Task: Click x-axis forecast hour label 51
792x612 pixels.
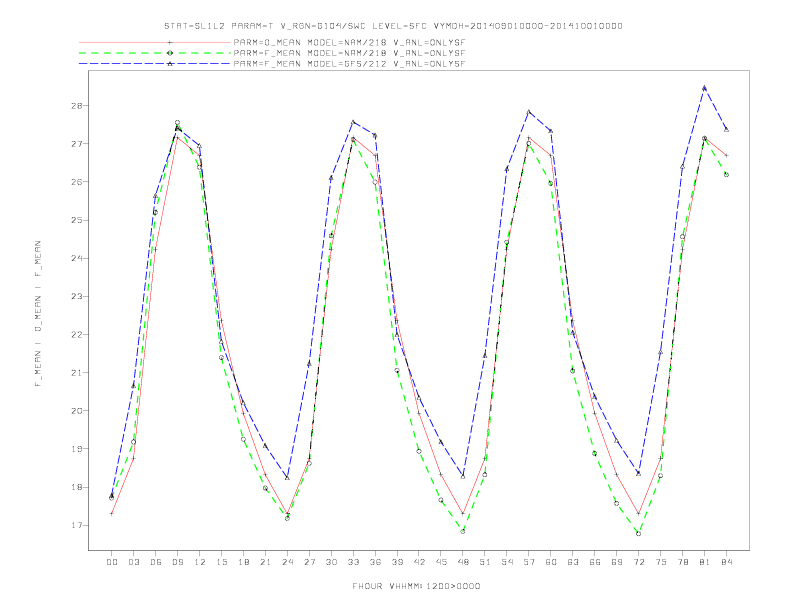Action: [x=485, y=562]
